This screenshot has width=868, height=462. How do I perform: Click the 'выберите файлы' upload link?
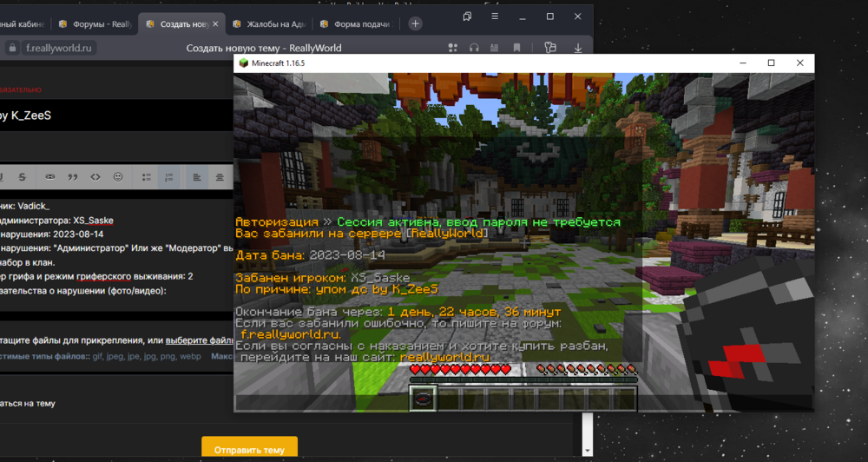tap(200, 340)
